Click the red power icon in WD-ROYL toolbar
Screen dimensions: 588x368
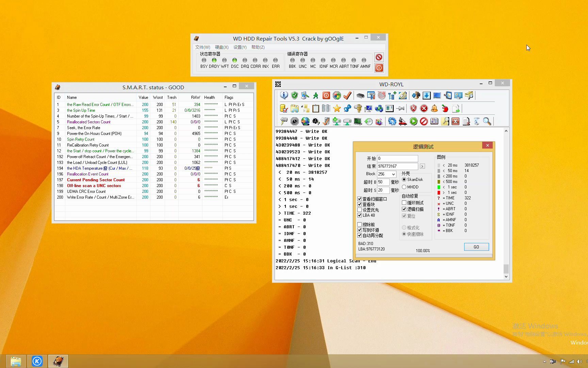coord(326,95)
